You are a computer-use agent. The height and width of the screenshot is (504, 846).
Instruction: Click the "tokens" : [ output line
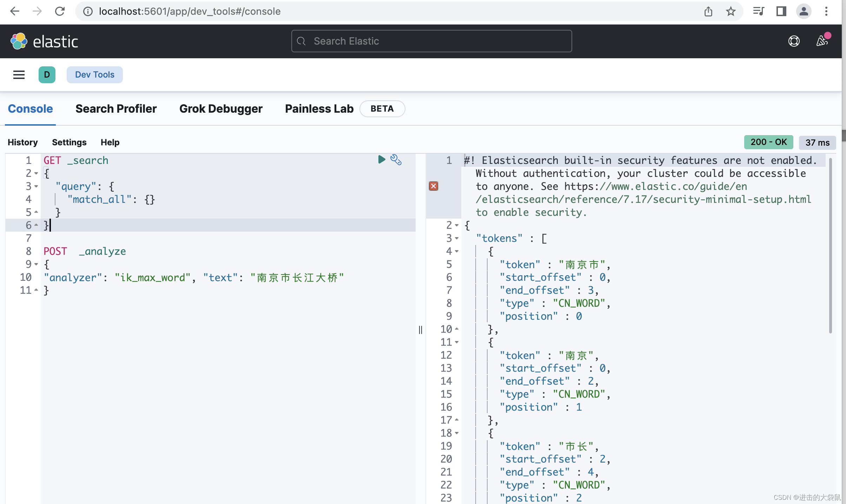pos(511,238)
